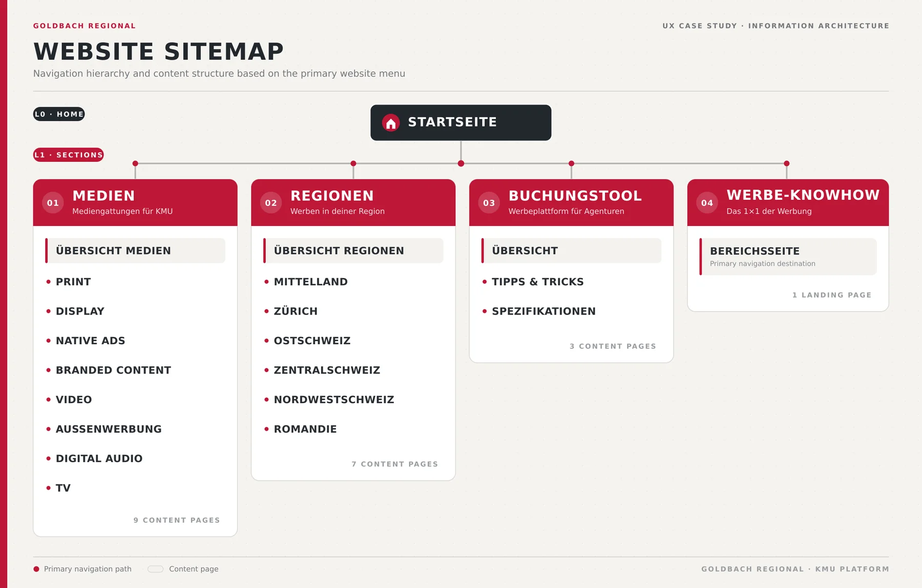
Task: Click the 9 CONTENT PAGES label
Action: click(x=177, y=520)
